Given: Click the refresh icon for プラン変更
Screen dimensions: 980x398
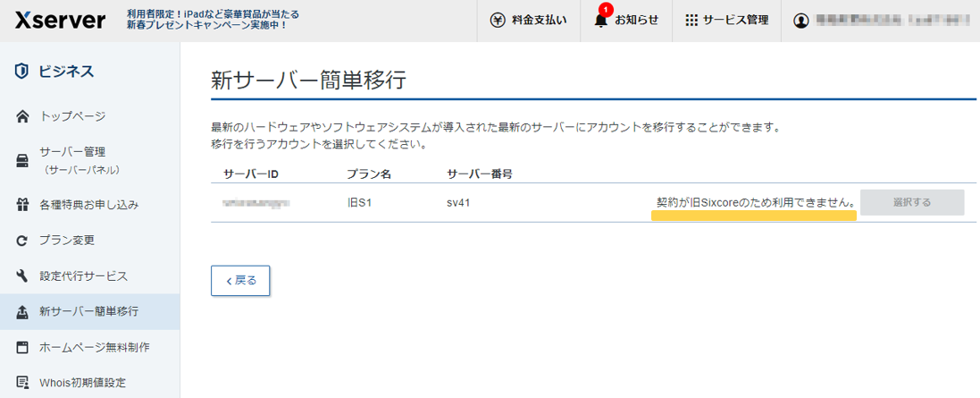Looking at the screenshot, I should (22, 241).
